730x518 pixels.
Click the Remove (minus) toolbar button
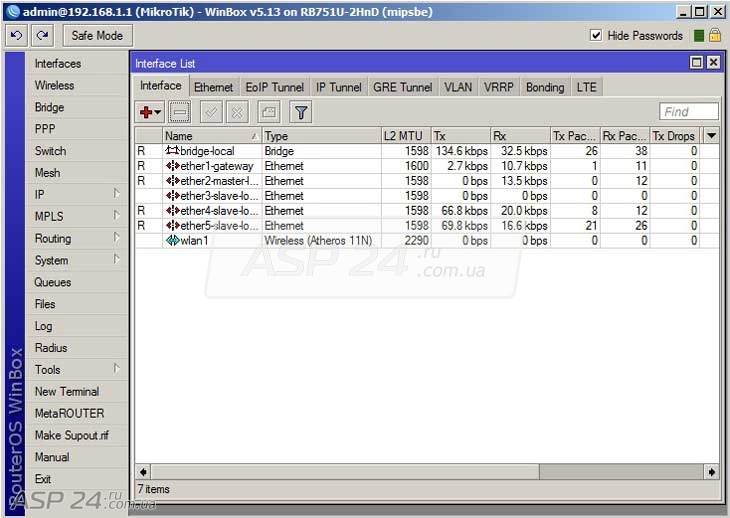180,112
